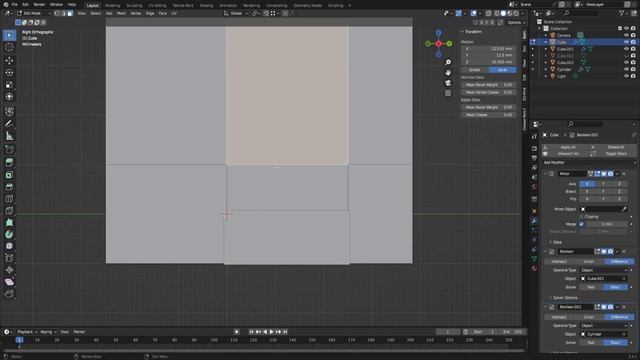The image size is (640, 360).
Task: Click the Delete All button
Action: click(616, 147)
